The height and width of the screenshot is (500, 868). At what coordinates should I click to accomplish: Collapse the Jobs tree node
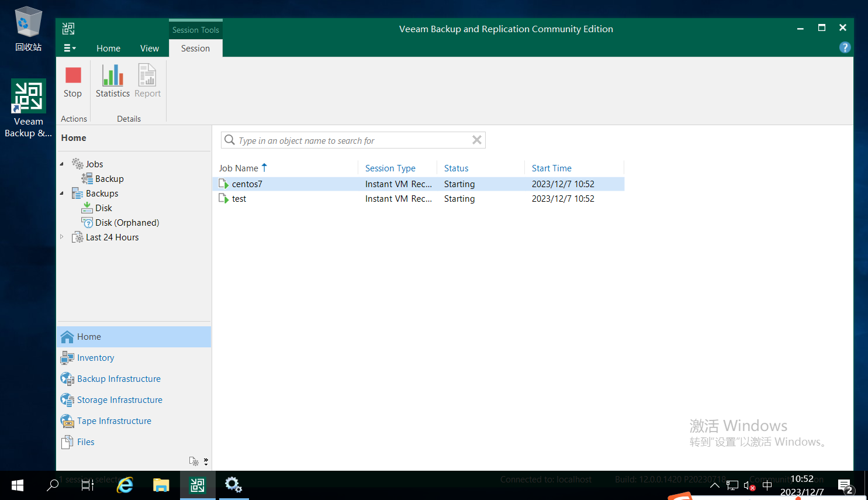pyautogui.click(x=62, y=164)
